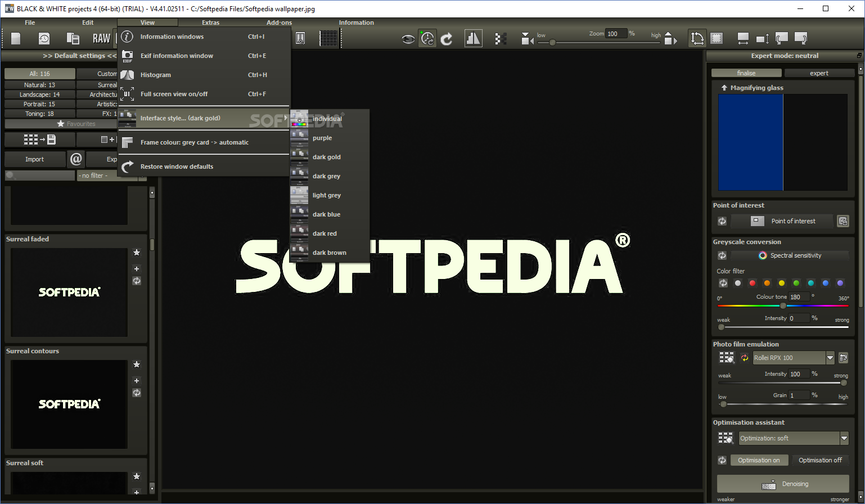Click the Zoom percentage input field
This screenshot has width=865, height=504.
pyautogui.click(x=616, y=34)
